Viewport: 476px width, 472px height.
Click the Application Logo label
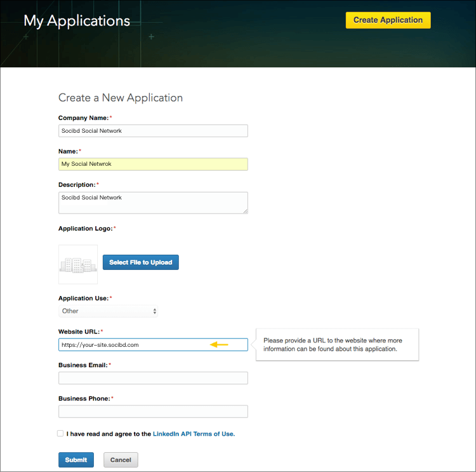(x=86, y=228)
